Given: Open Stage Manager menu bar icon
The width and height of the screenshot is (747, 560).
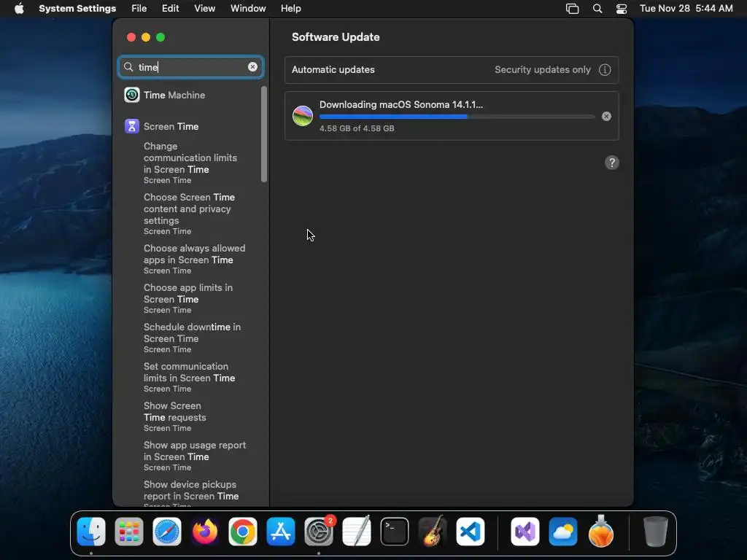Looking at the screenshot, I should 572,9.
